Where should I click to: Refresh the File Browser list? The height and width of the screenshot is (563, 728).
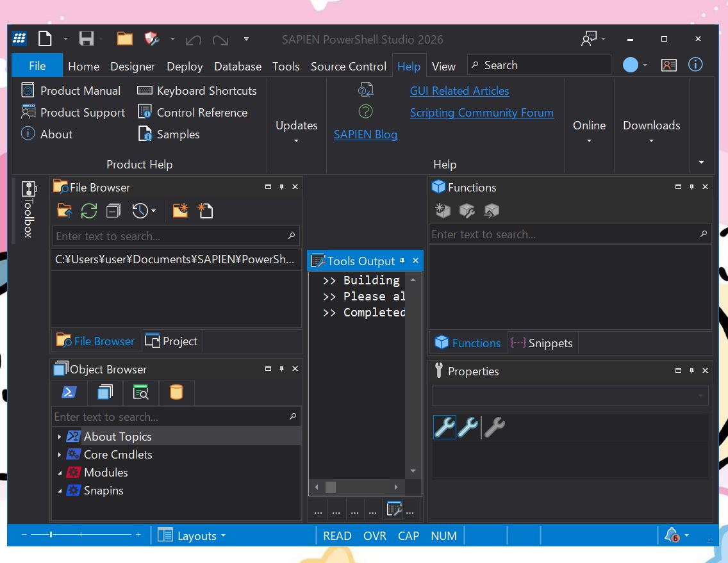point(88,211)
